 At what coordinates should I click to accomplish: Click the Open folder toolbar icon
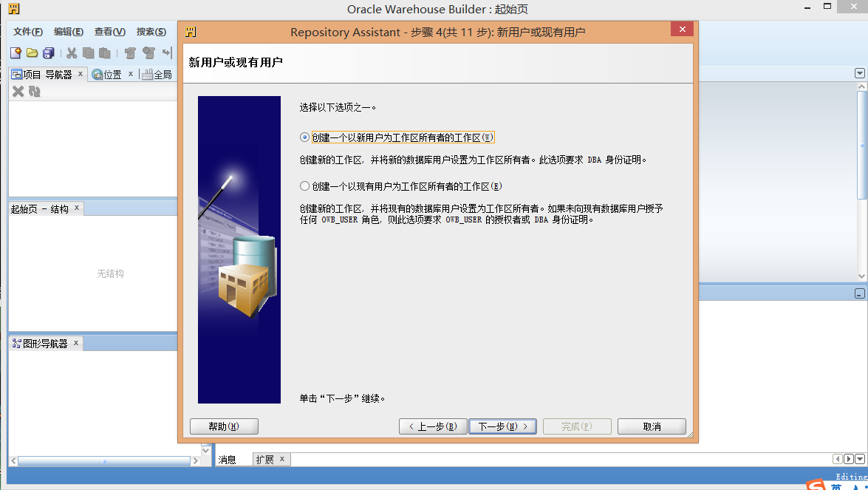tap(32, 52)
